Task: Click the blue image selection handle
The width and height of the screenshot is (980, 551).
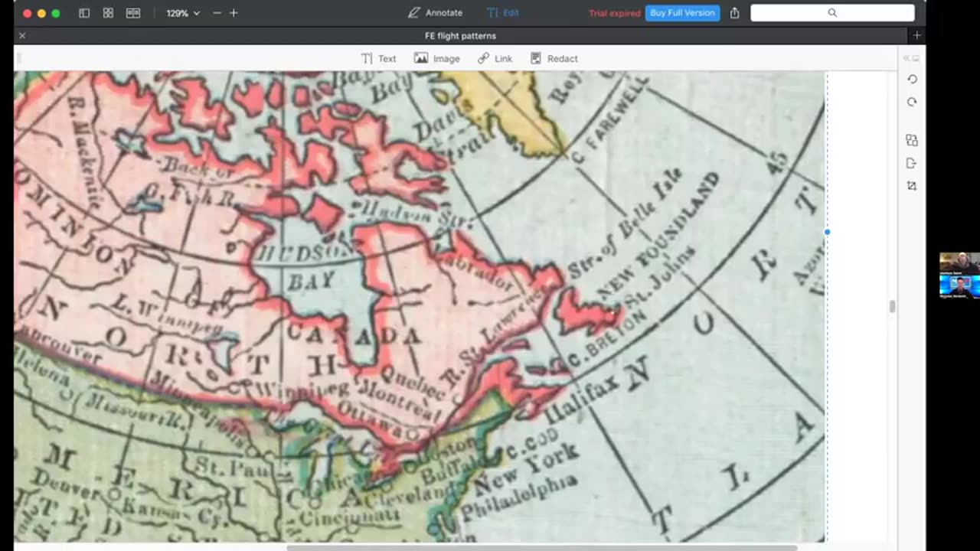Action: tap(827, 232)
